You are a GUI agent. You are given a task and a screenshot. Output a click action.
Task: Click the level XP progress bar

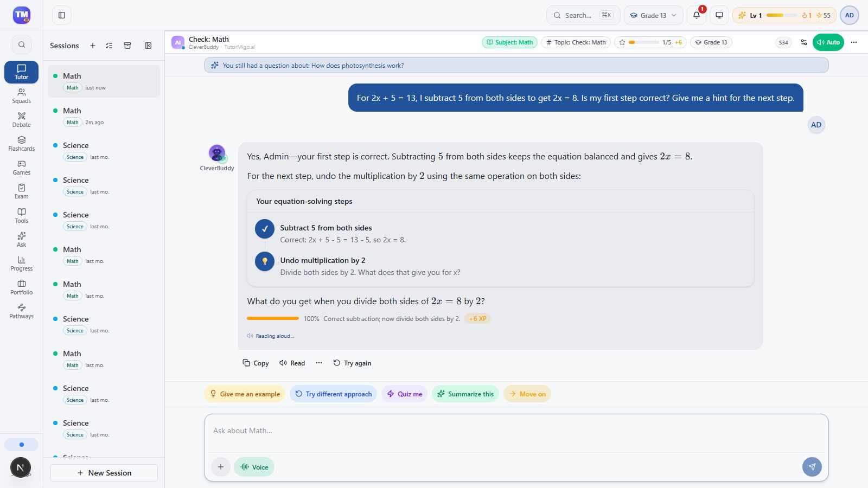(x=782, y=15)
